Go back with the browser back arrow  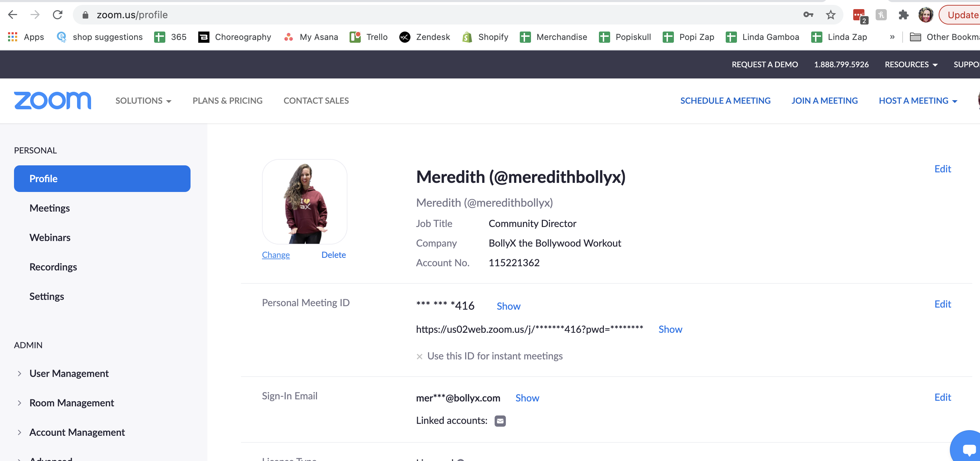tap(13, 15)
